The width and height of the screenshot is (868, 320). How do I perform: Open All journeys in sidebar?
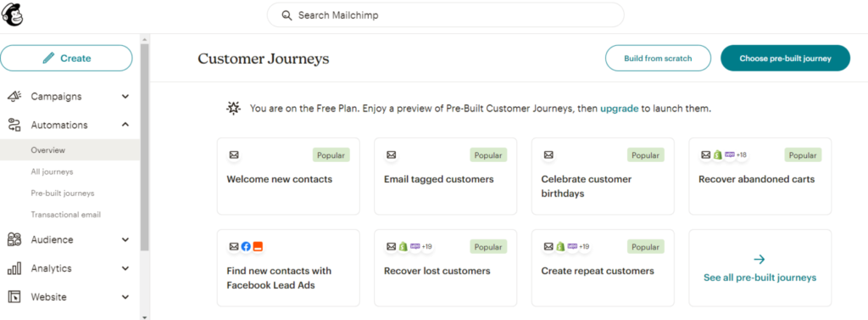(x=52, y=172)
